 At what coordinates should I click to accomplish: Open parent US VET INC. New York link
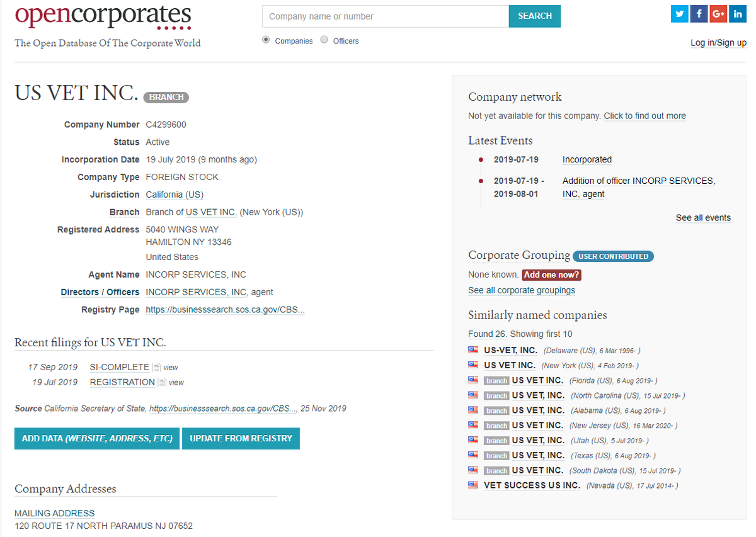click(211, 212)
